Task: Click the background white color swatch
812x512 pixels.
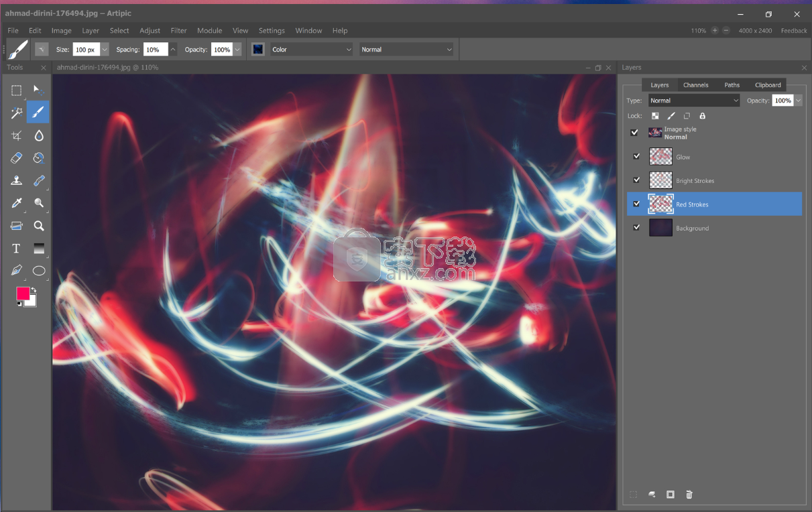Action: tap(32, 301)
